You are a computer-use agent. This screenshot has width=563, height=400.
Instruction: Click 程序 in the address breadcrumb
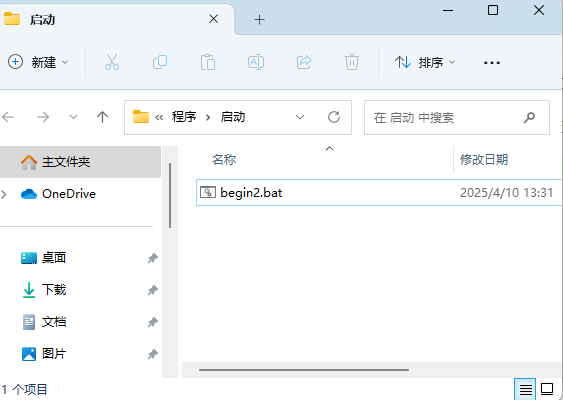184,117
